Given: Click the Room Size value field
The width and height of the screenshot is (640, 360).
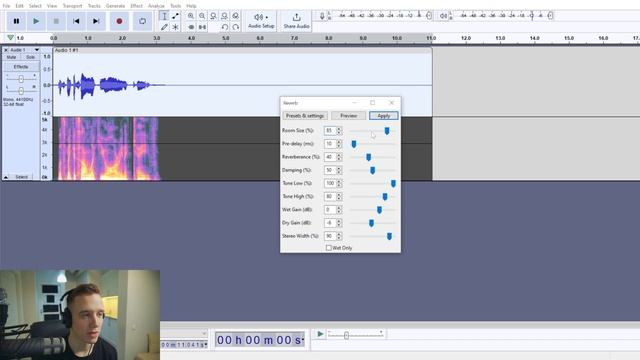Looking at the screenshot, I should tap(330, 131).
